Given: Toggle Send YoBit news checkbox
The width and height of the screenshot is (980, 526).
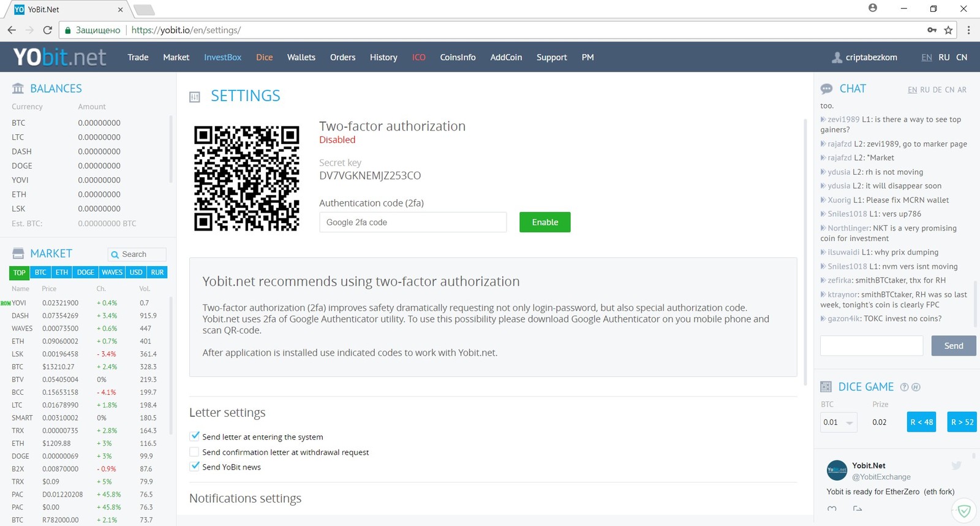Looking at the screenshot, I should pos(195,467).
